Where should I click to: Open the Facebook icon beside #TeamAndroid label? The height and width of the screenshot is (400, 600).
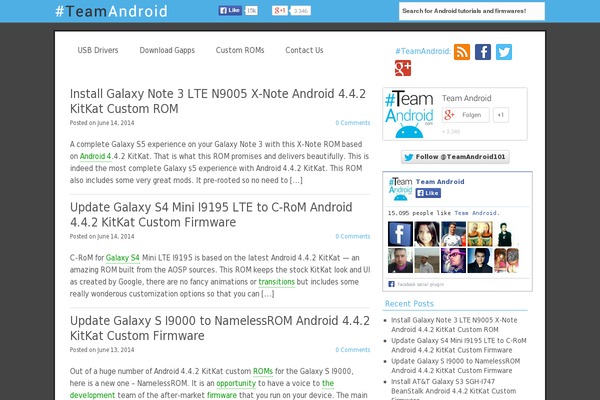pos(483,52)
